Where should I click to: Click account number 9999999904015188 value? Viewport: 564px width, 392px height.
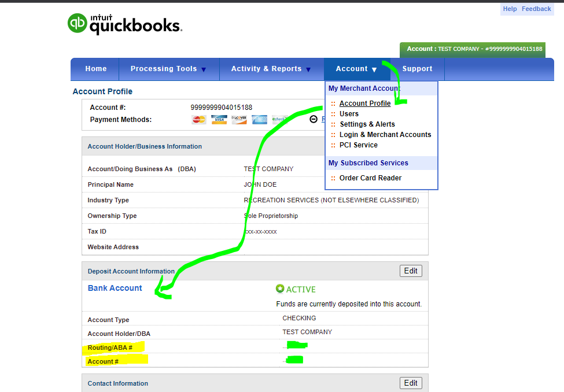[x=221, y=107]
